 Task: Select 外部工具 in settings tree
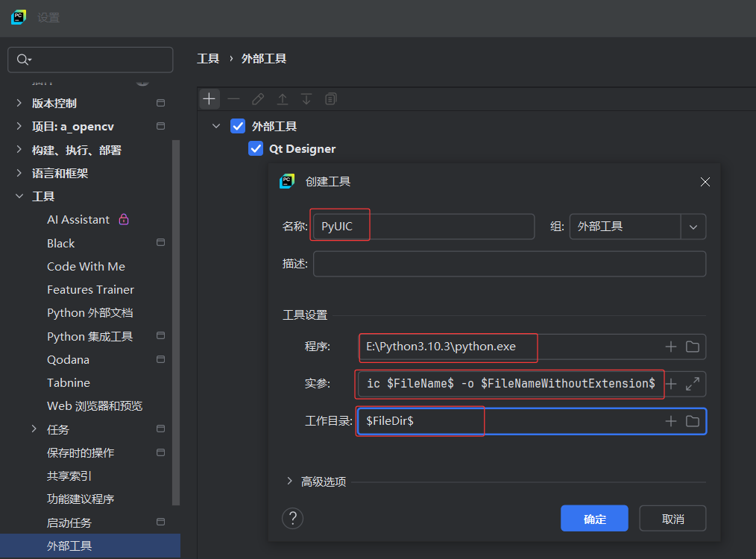coord(90,546)
